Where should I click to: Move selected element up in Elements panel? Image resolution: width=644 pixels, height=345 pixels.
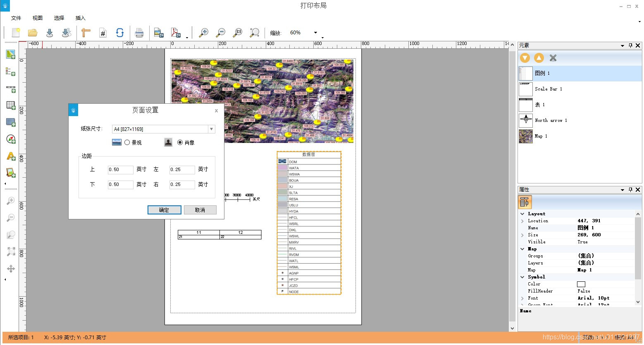539,58
